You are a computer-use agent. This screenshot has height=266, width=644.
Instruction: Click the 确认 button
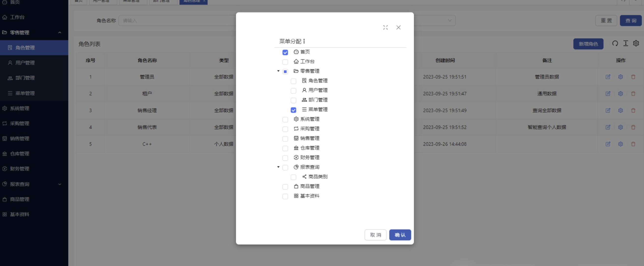[400, 235]
